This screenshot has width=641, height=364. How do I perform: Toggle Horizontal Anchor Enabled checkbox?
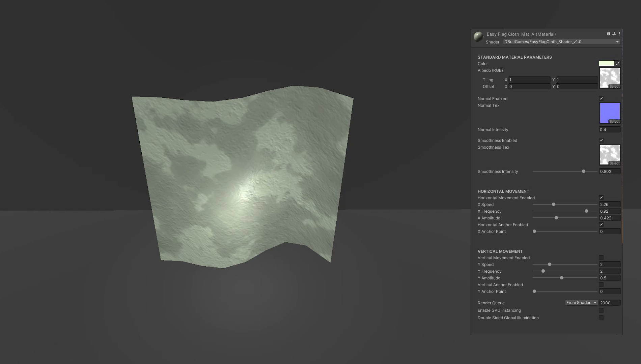point(601,224)
